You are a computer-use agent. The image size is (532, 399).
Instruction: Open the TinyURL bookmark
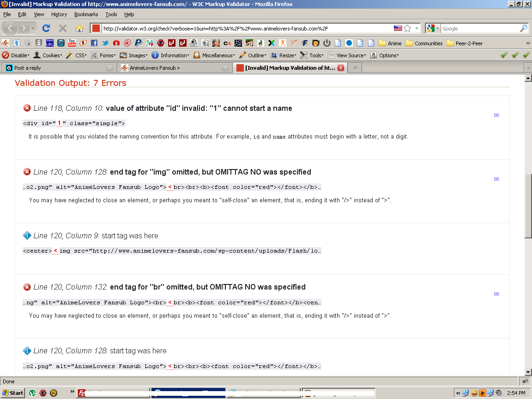click(50, 43)
